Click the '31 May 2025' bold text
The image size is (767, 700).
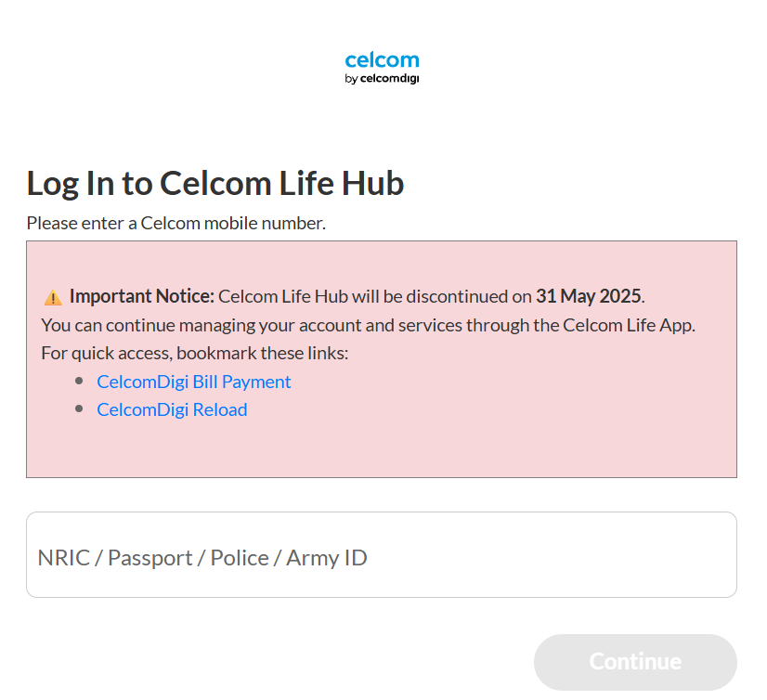point(589,296)
